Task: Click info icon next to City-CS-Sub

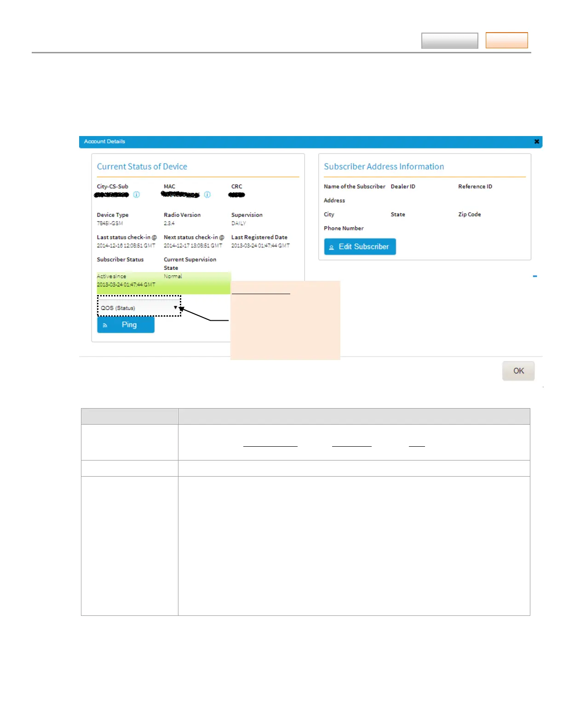Action: point(137,195)
